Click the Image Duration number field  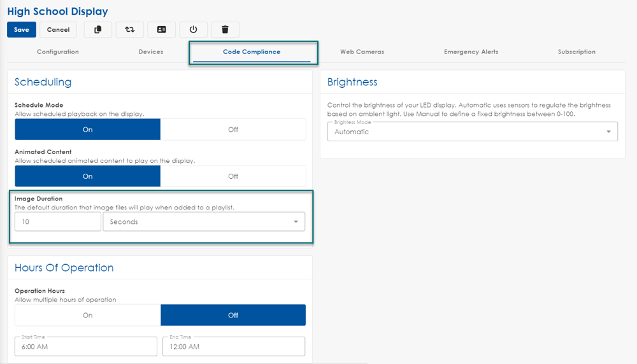pos(58,221)
